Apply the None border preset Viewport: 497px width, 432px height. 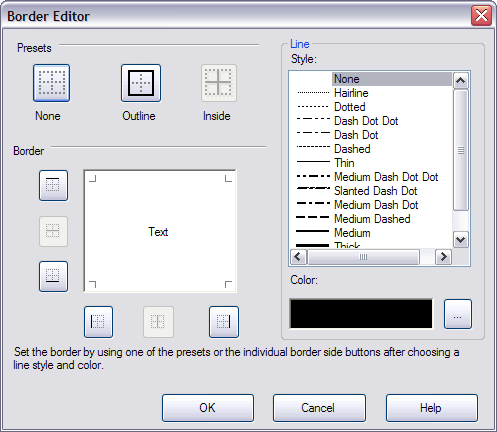(x=52, y=83)
